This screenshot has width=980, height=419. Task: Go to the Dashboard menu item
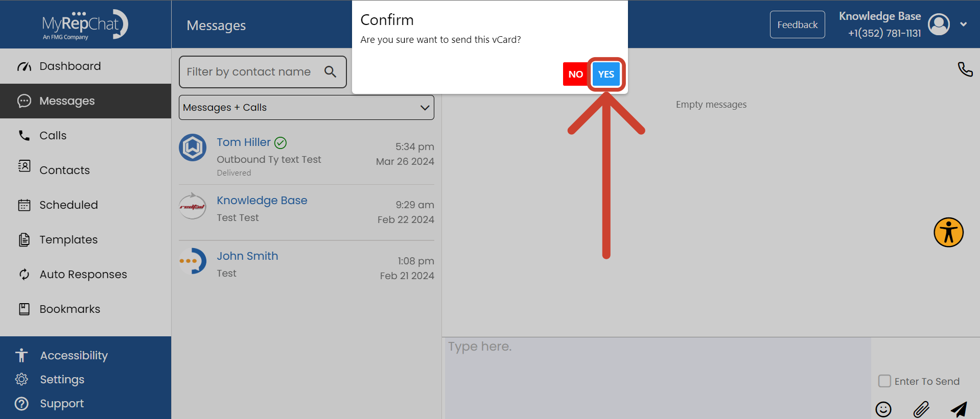click(70, 66)
